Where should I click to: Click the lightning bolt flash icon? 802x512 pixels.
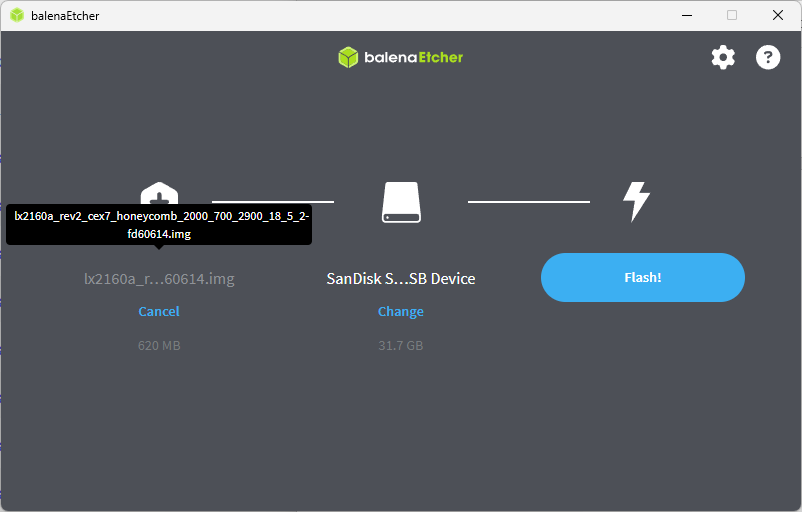coord(636,202)
